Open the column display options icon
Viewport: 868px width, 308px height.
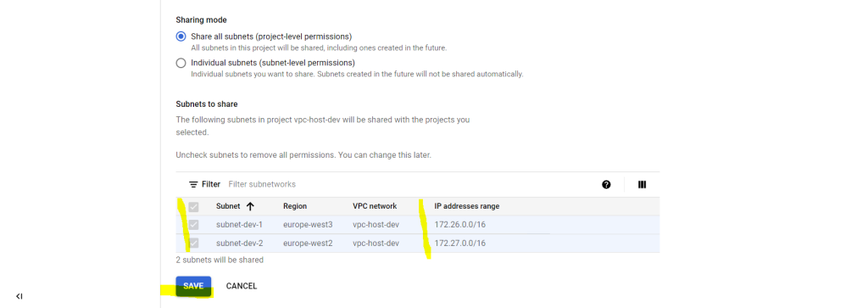(x=643, y=184)
